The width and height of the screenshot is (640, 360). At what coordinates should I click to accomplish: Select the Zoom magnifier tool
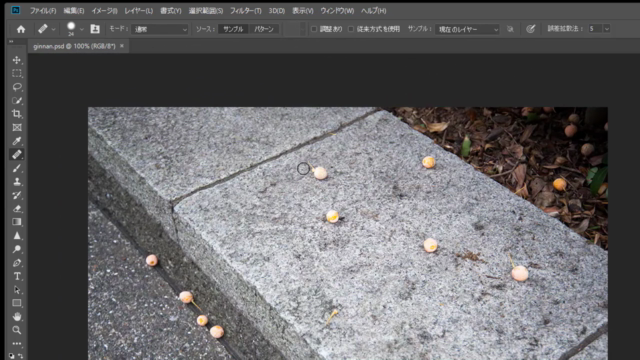click(x=17, y=330)
